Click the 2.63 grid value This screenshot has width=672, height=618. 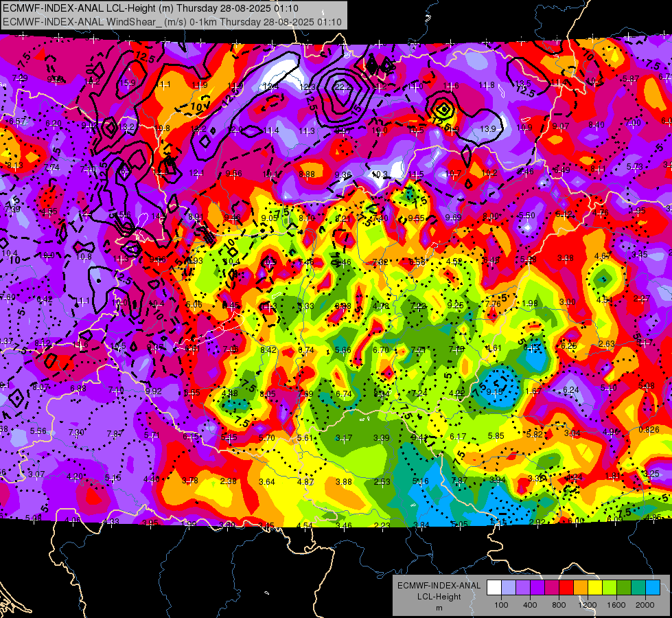(x=607, y=344)
